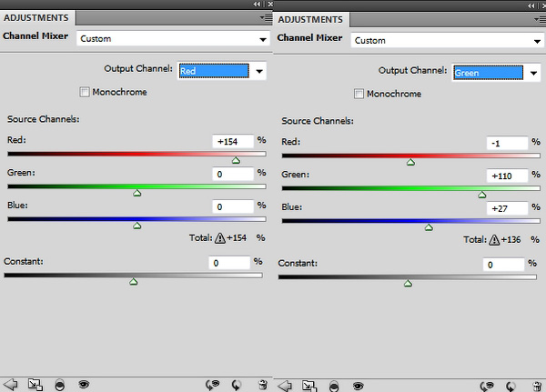This screenshot has width=546, height=392.
Task: Click the Red value field showing +154
Action: [233, 141]
